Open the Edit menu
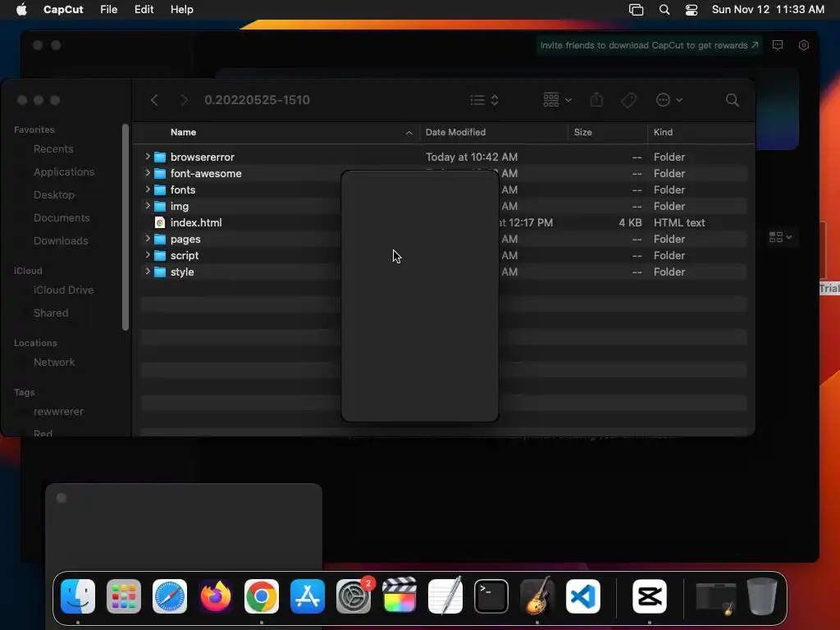Viewport: 840px width, 630px height. tap(144, 10)
